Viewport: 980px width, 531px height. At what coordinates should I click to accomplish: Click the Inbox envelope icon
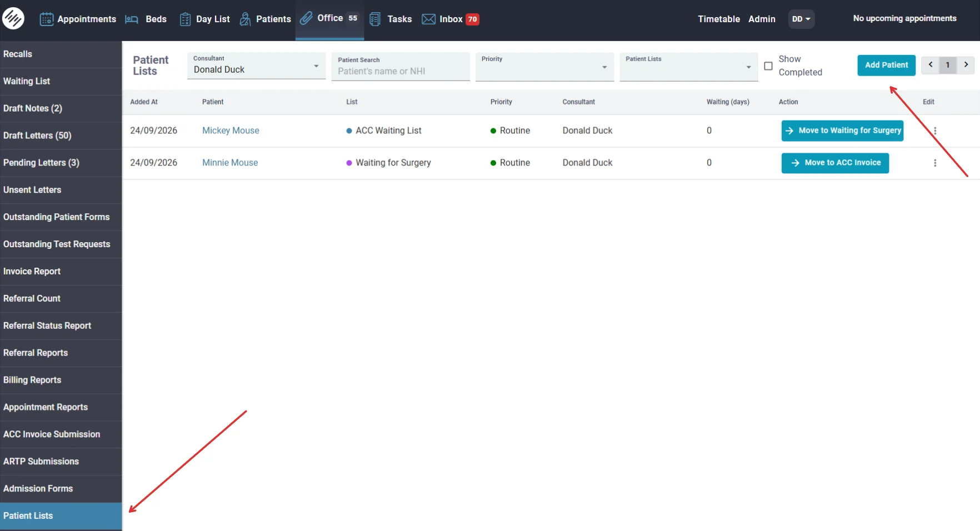[x=428, y=19]
